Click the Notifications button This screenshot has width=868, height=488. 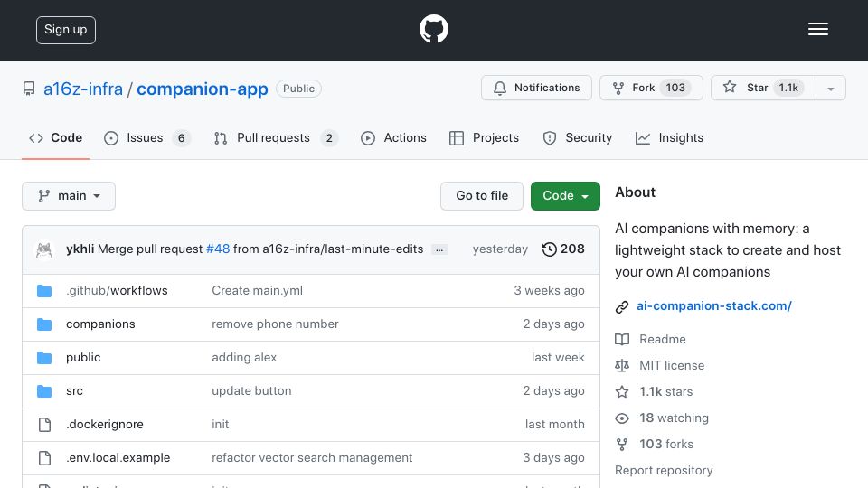coord(536,88)
